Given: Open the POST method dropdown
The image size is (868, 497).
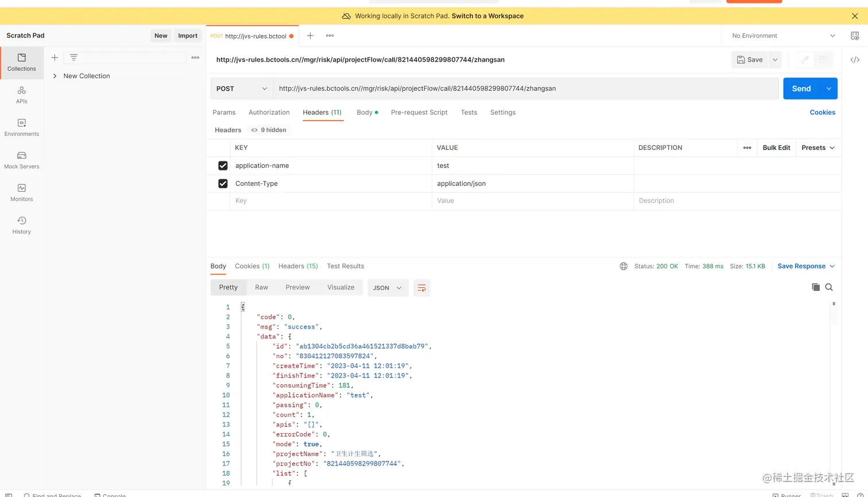Looking at the screenshot, I should click(242, 88).
